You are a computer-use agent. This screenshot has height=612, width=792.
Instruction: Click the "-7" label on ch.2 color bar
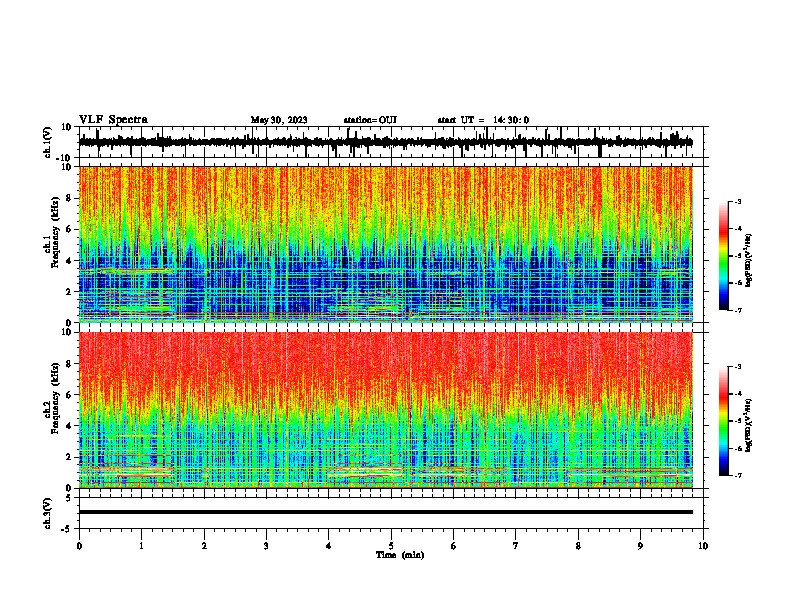point(737,476)
